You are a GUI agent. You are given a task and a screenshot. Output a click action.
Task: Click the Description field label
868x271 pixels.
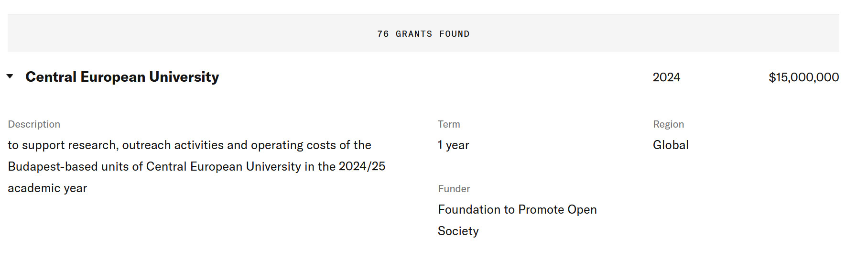[34, 124]
